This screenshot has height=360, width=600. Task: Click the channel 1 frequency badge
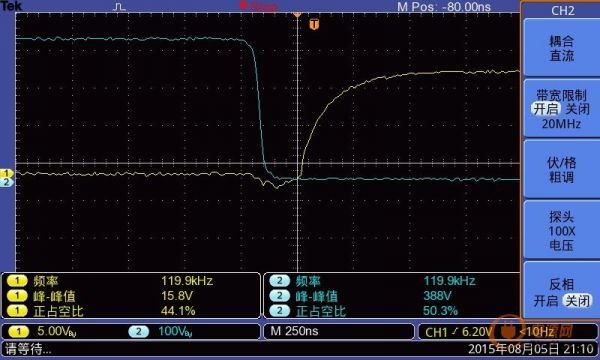[17, 282]
